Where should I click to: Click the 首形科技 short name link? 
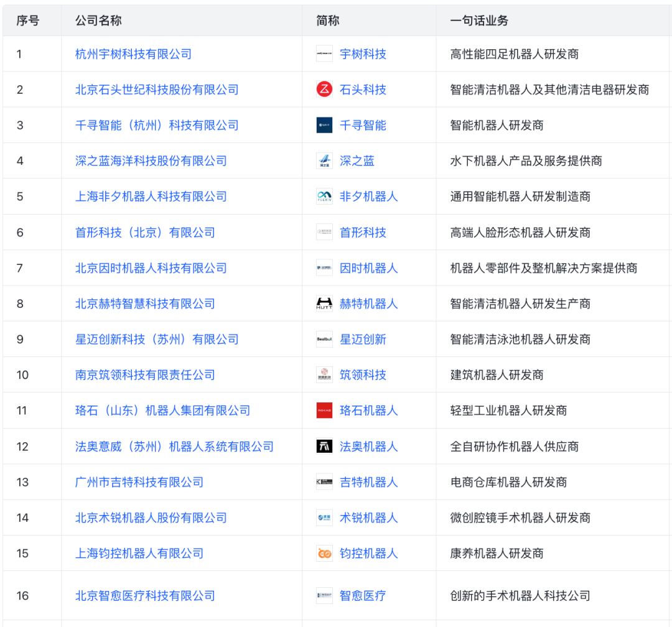coord(363,232)
